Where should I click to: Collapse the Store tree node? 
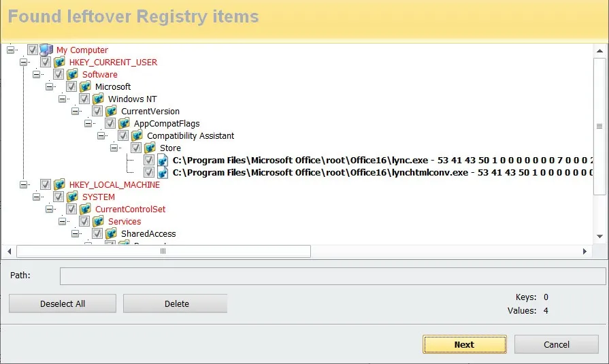(114, 148)
